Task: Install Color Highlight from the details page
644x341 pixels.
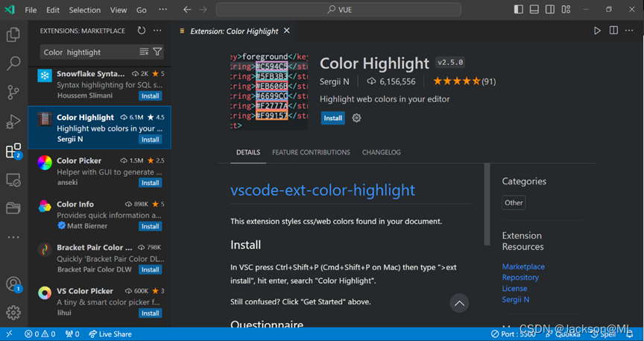Action: click(x=332, y=118)
